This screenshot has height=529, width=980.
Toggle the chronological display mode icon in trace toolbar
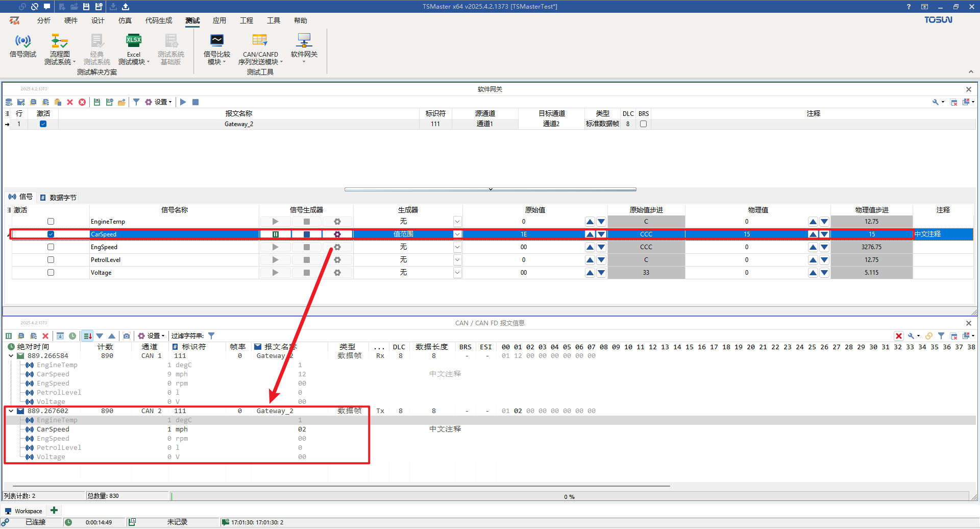coord(87,336)
